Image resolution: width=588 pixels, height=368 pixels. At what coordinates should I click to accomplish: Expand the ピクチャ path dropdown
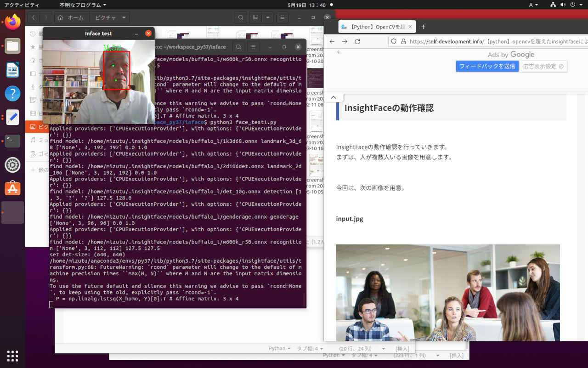(124, 18)
